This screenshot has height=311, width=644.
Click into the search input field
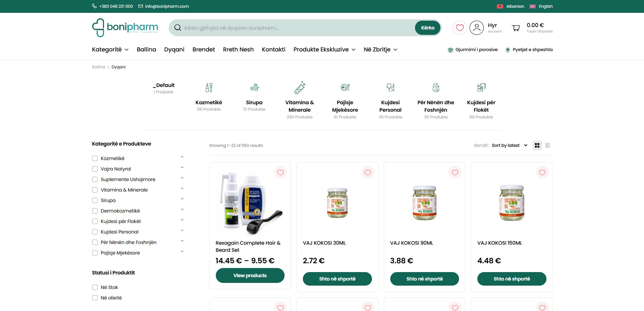tap(298, 28)
